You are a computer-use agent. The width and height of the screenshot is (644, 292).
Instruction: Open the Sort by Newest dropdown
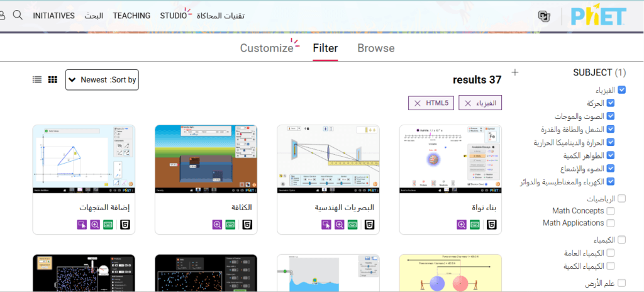(101, 80)
